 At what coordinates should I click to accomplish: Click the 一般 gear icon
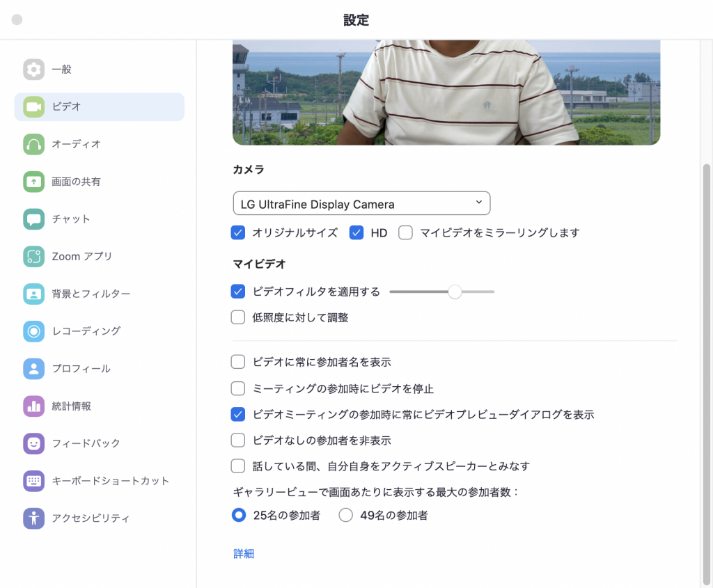pyautogui.click(x=33, y=70)
